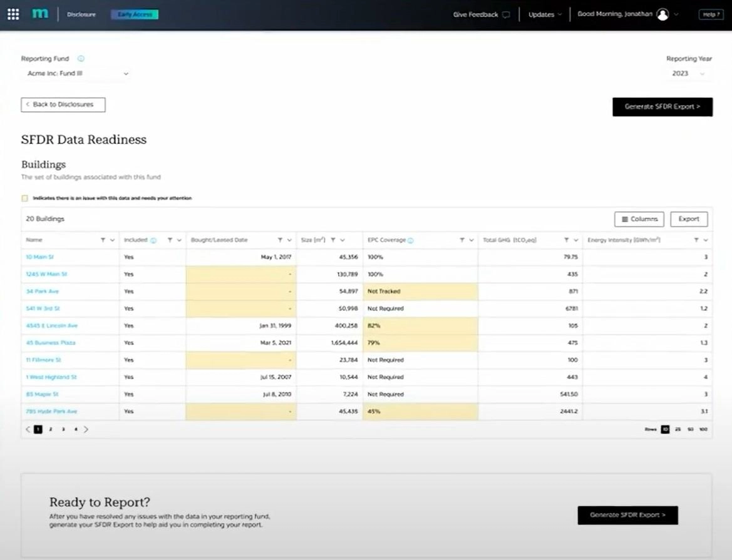Expand the Updates menu
The image size is (732, 560).
pos(545,14)
